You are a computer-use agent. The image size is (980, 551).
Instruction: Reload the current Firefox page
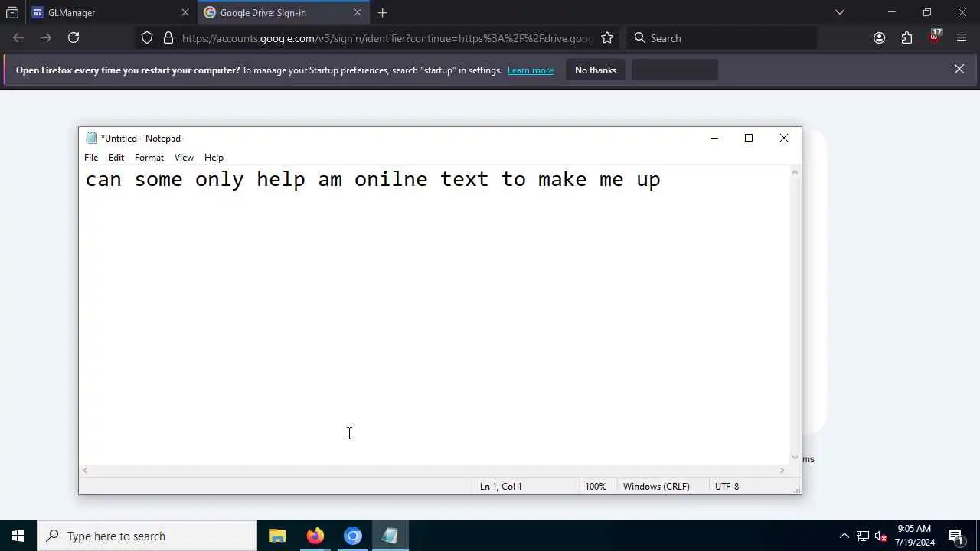pos(73,37)
